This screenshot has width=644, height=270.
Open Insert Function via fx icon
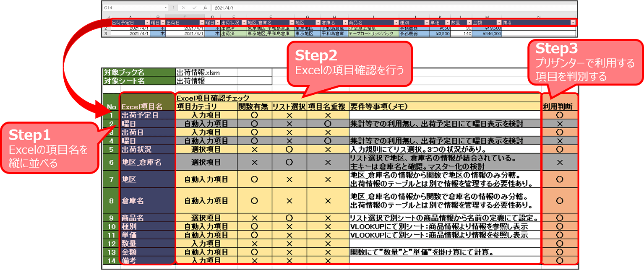click(205, 8)
